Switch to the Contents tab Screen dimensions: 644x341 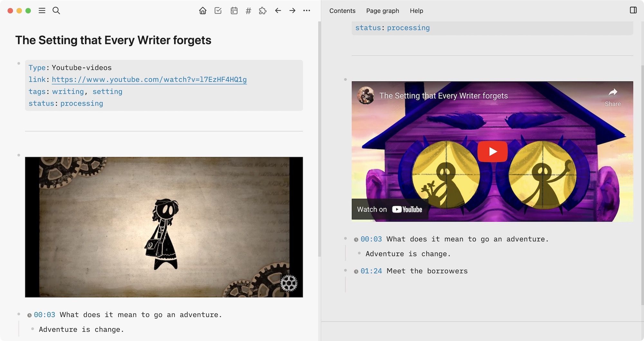click(x=342, y=11)
